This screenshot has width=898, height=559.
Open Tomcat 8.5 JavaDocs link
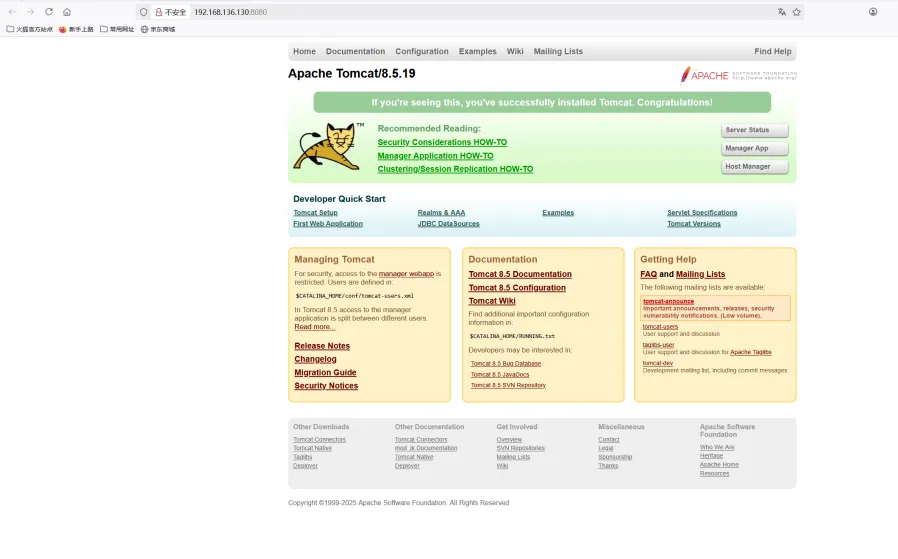tap(500, 375)
